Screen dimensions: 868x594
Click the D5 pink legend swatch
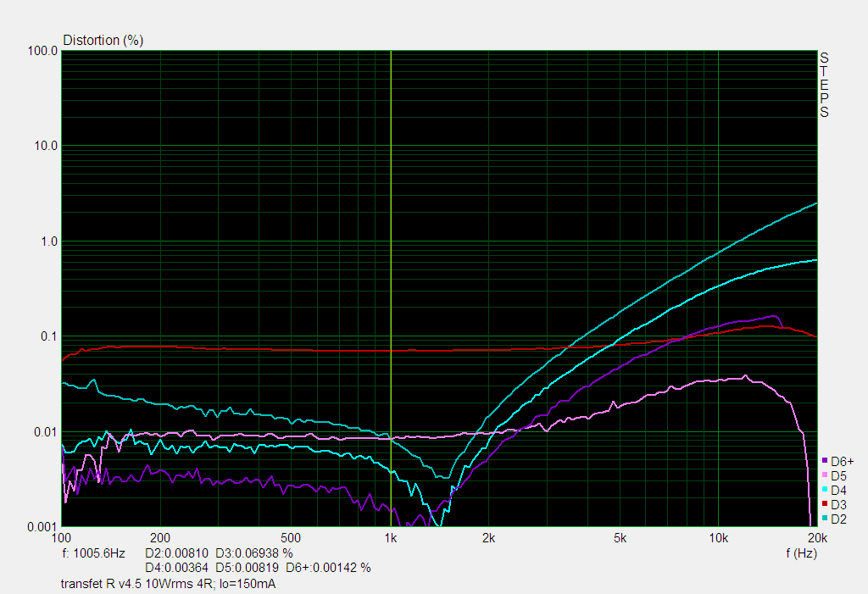[825, 475]
